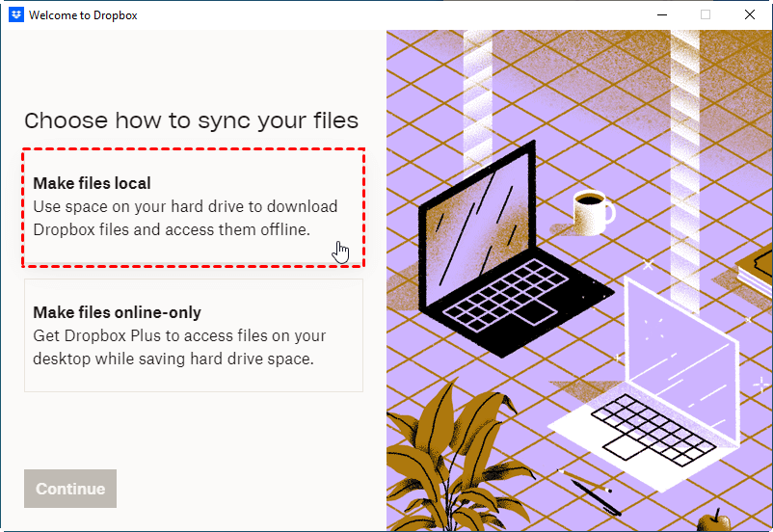Click the Continue button
The width and height of the screenshot is (773, 532).
[x=70, y=489]
